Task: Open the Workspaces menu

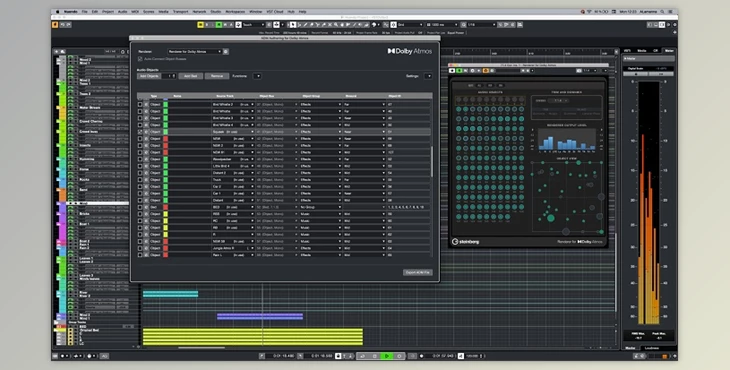Action: [235, 12]
